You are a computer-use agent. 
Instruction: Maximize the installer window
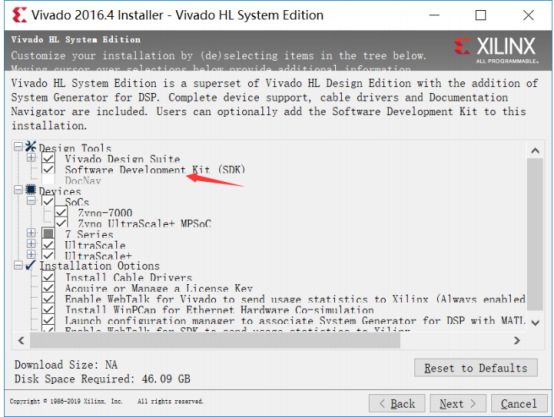481,15
